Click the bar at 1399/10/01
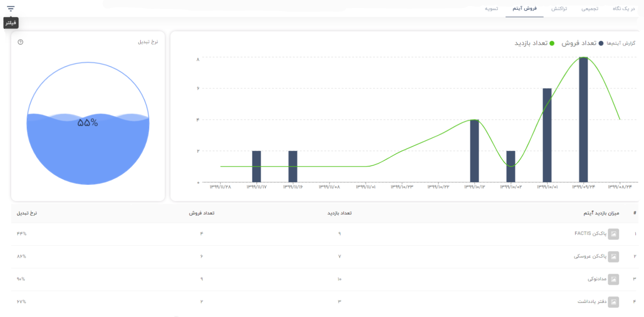Viewport: 644px width, 317px height. pos(547,135)
